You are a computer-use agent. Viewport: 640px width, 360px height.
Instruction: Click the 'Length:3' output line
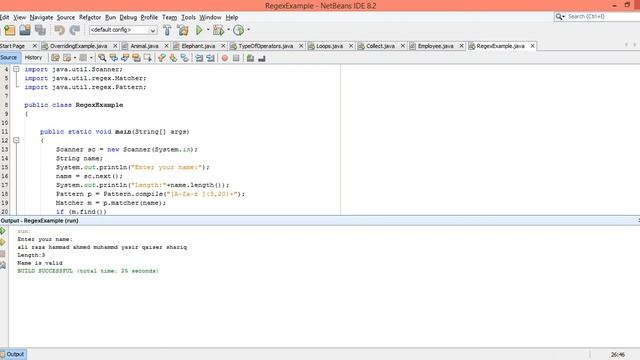pyautogui.click(x=31, y=255)
